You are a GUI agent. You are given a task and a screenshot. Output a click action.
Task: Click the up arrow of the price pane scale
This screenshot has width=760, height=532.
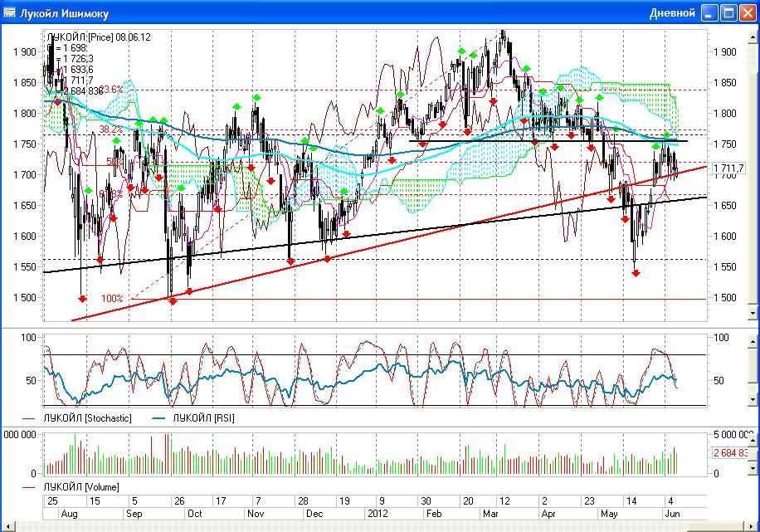pyautogui.click(x=753, y=37)
